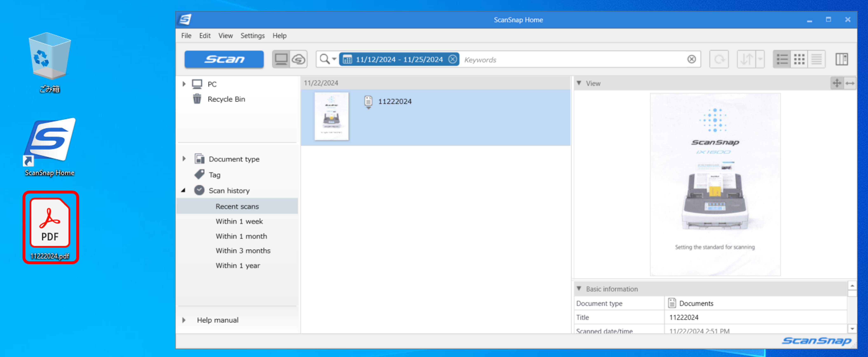868x357 pixels.
Task: Open the Edit menu
Action: pos(205,36)
